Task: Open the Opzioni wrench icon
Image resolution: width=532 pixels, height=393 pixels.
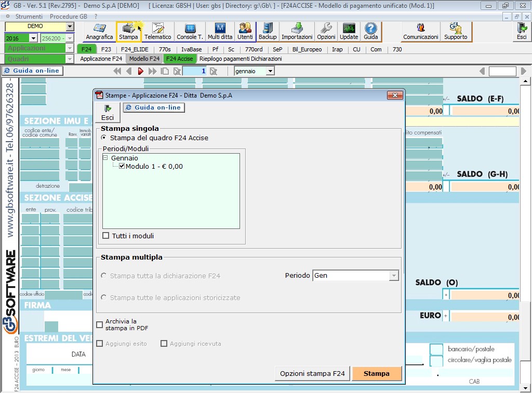Action: pos(326,32)
